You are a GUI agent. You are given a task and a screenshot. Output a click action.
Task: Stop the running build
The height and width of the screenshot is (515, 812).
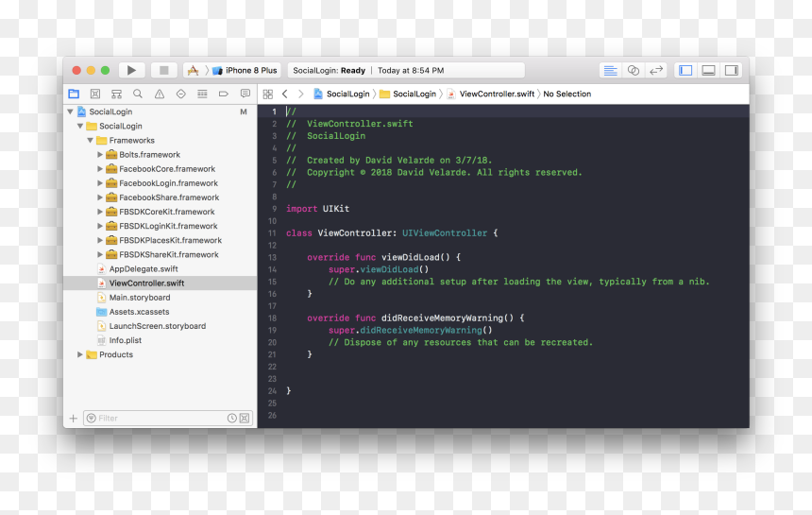click(x=163, y=70)
